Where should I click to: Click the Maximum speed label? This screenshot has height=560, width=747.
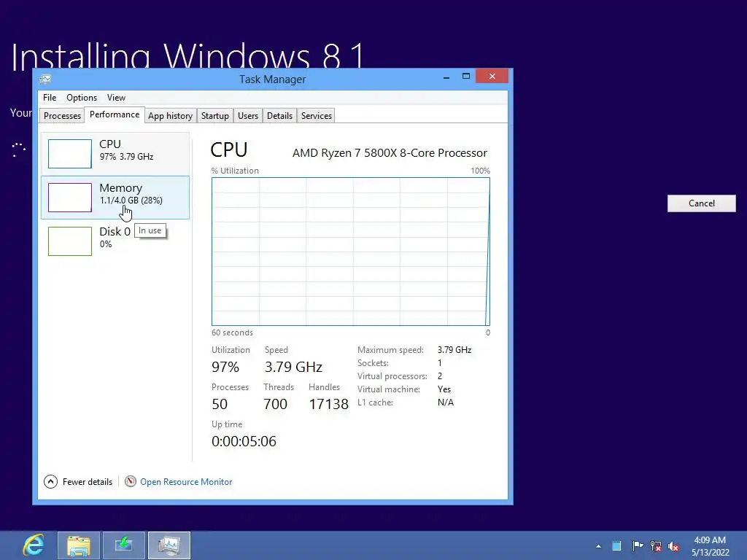point(390,350)
